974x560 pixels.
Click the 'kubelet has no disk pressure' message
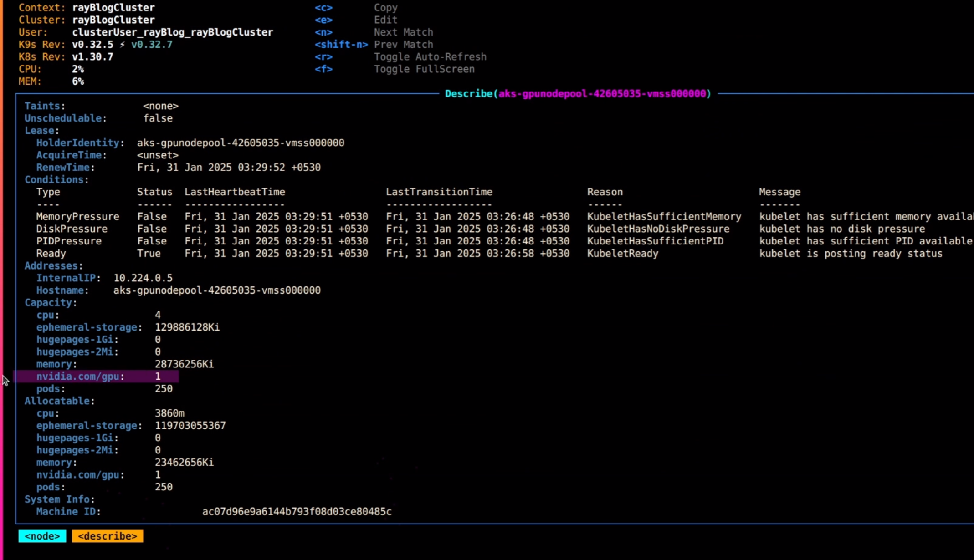coord(842,229)
